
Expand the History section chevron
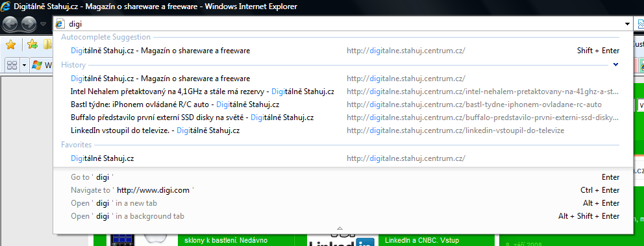(x=615, y=64)
